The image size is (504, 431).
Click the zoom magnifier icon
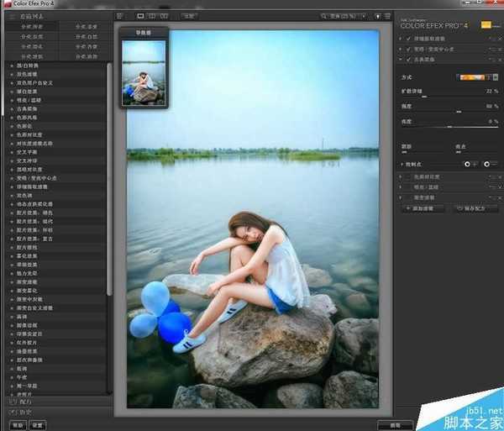[325, 15]
